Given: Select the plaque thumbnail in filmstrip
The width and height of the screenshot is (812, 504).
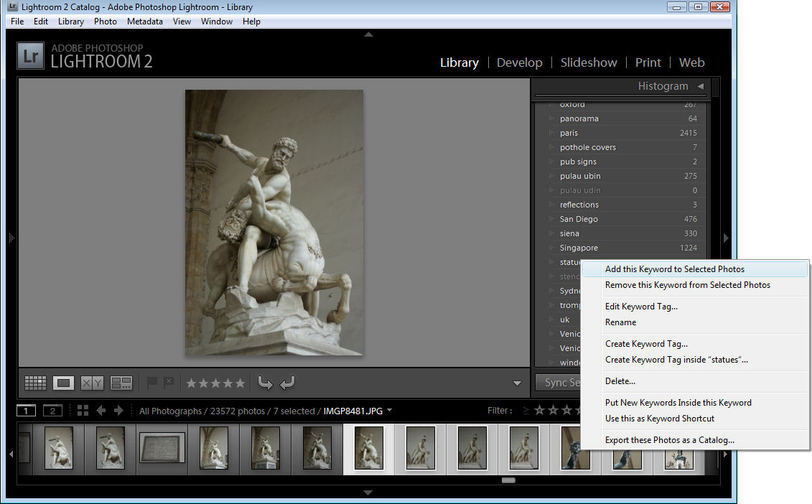Looking at the screenshot, I should click(x=162, y=448).
